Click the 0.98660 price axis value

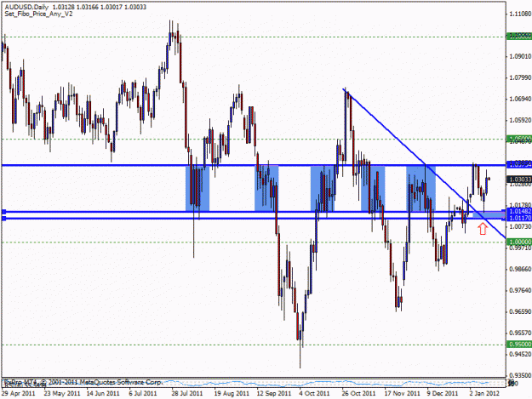pos(520,269)
